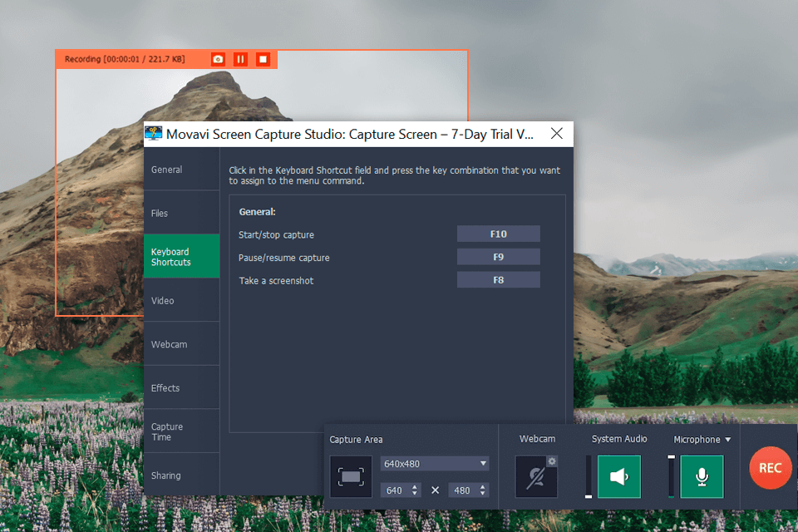The width and height of the screenshot is (798, 532).
Task: Click the select capture area icon
Action: (351, 476)
